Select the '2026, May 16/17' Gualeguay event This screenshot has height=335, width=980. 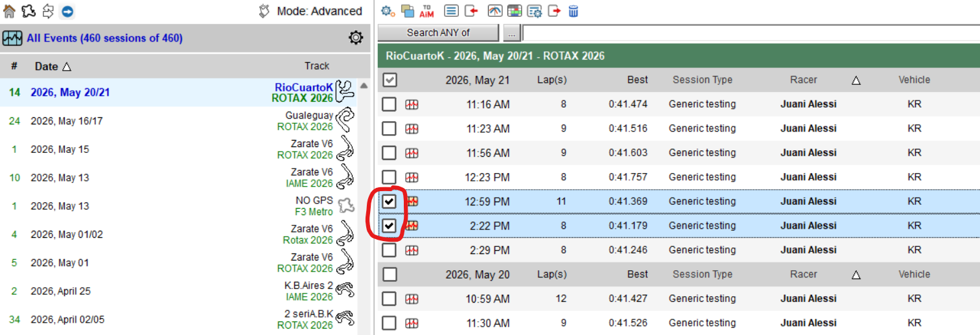click(178, 121)
